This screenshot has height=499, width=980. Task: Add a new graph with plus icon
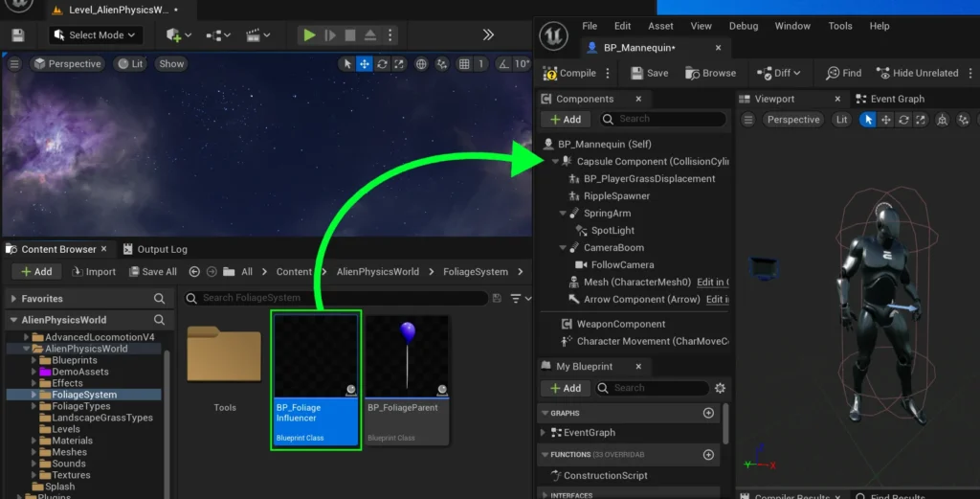pos(708,413)
